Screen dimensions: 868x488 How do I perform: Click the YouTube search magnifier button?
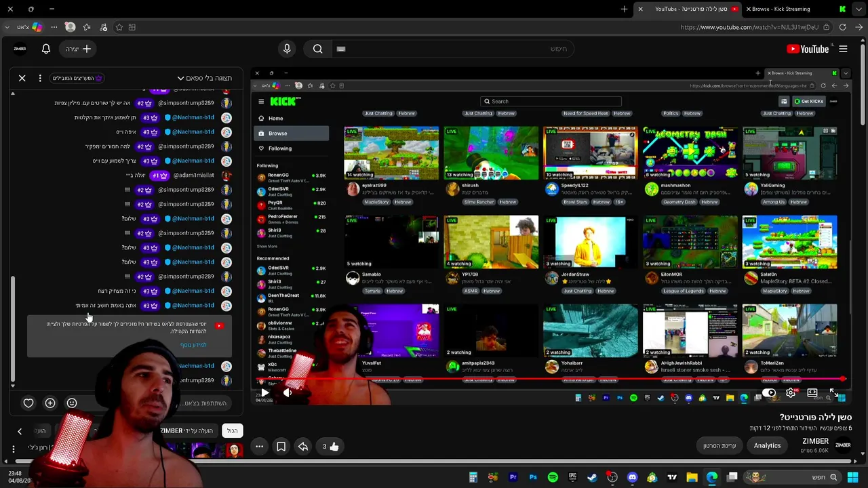[317, 49]
